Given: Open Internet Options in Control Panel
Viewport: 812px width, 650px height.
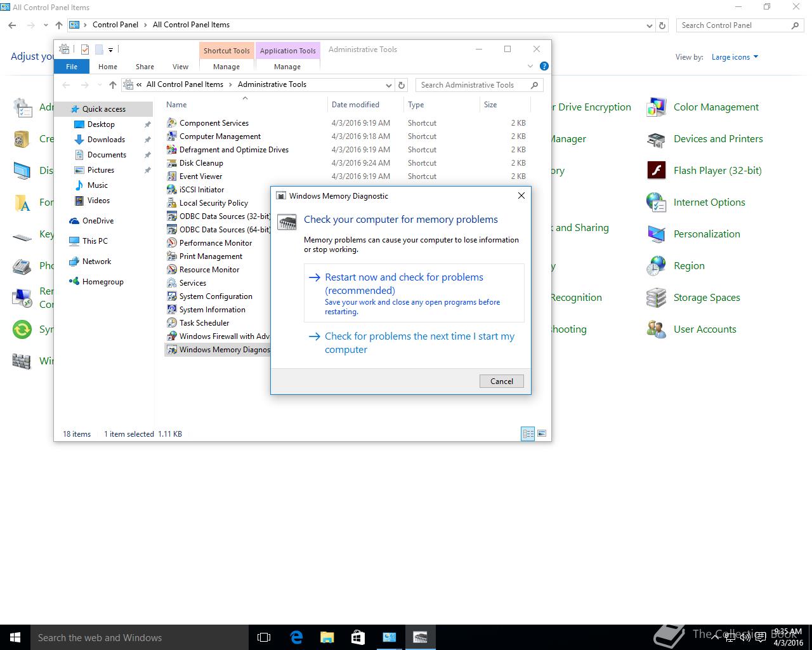Looking at the screenshot, I should (x=696, y=202).
